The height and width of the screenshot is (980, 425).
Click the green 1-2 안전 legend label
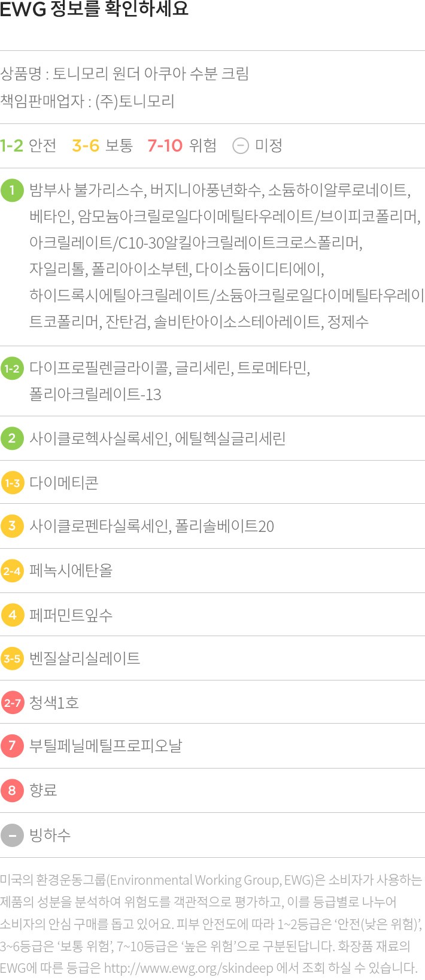pyautogui.click(x=28, y=146)
